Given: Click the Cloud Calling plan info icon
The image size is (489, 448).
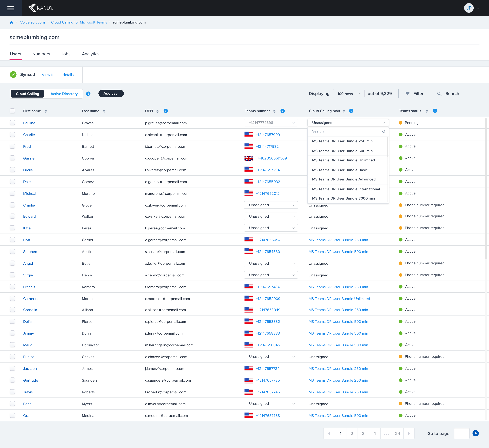Looking at the screenshot, I should [x=351, y=111].
